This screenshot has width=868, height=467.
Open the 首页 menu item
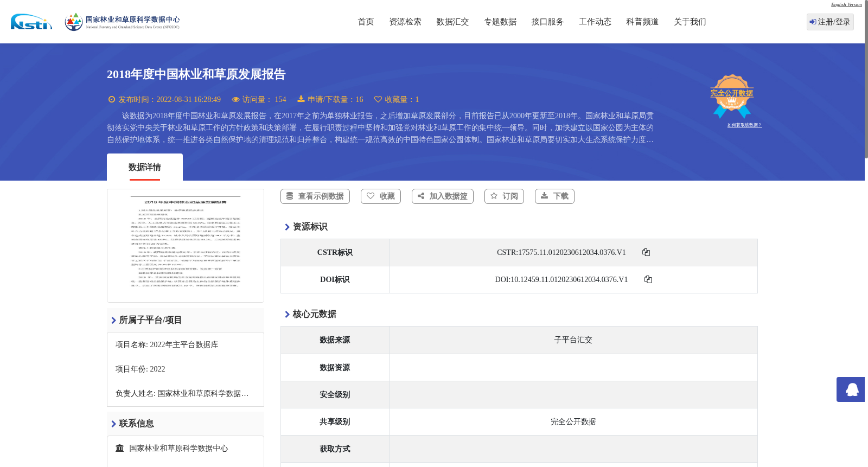tap(366, 22)
